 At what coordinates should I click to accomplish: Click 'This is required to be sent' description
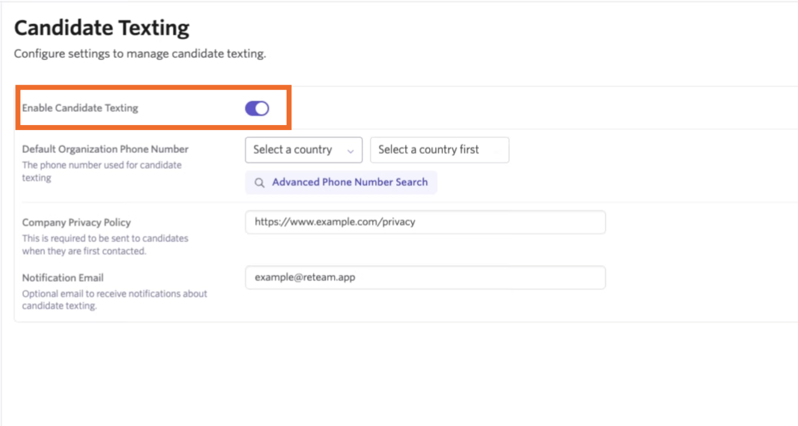(x=105, y=244)
